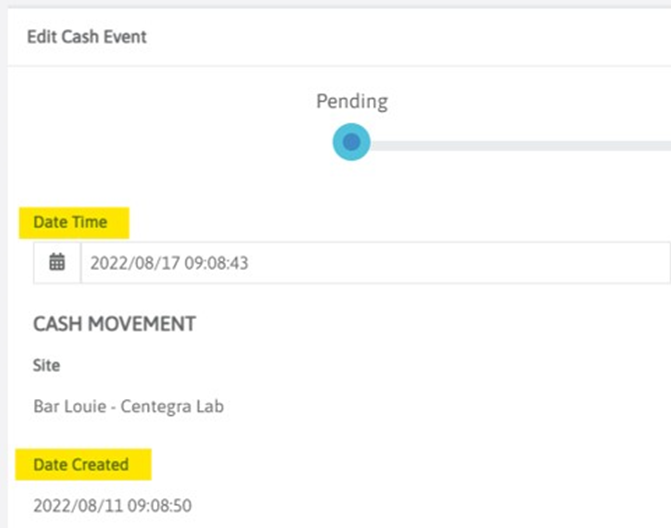Select the Bar Louie - Centegra Lab text
The width and height of the screenshot is (671, 528).
(x=129, y=407)
